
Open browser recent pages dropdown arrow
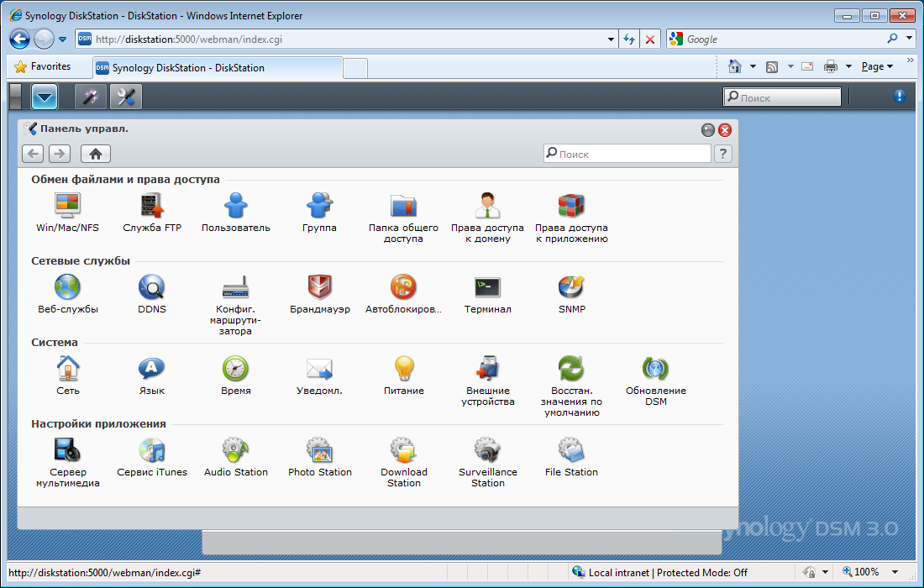[62, 39]
